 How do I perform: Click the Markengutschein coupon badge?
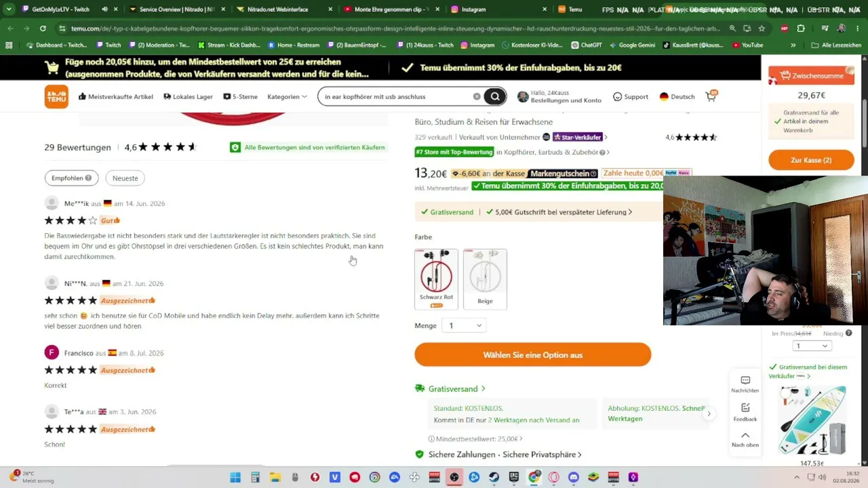coord(564,174)
